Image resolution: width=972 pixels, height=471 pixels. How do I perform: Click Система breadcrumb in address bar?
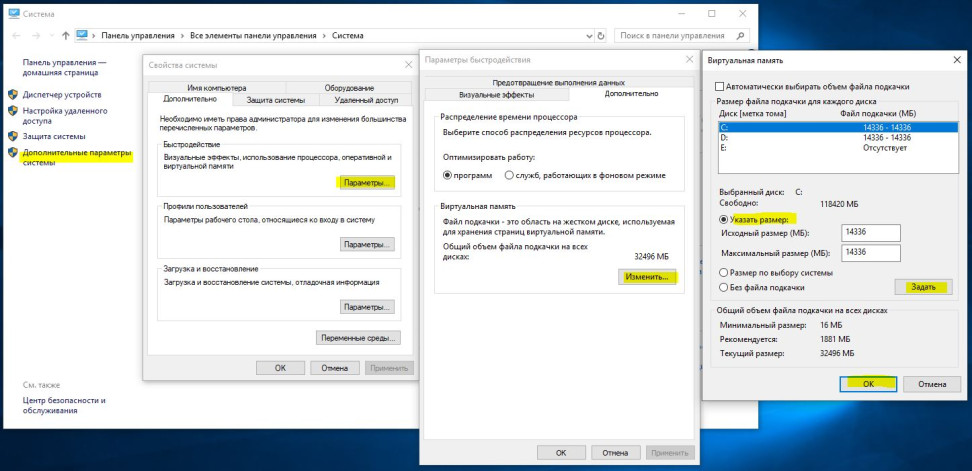click(x=348, y=36)
